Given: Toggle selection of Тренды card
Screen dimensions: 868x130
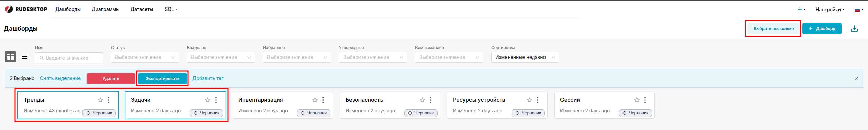Looking at the screenshot, I should point(68,105).
